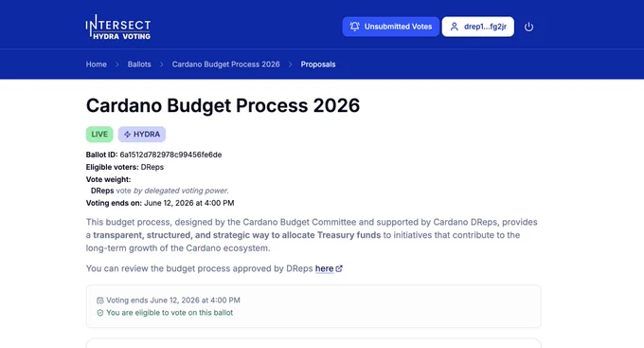Click "DReps vote by delegated voting power" line
644x348 pixels.
click(160, 191)
